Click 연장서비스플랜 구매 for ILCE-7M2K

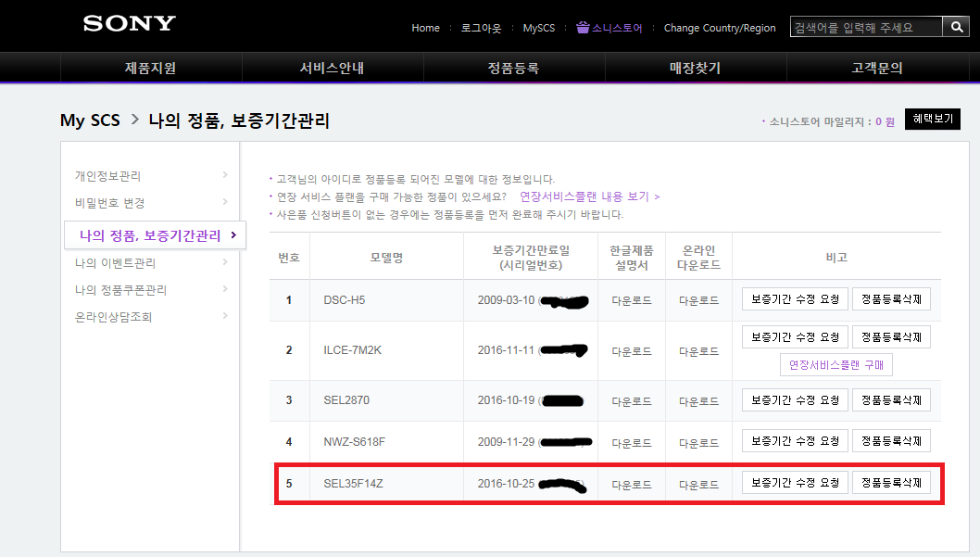tap(836, 365)
